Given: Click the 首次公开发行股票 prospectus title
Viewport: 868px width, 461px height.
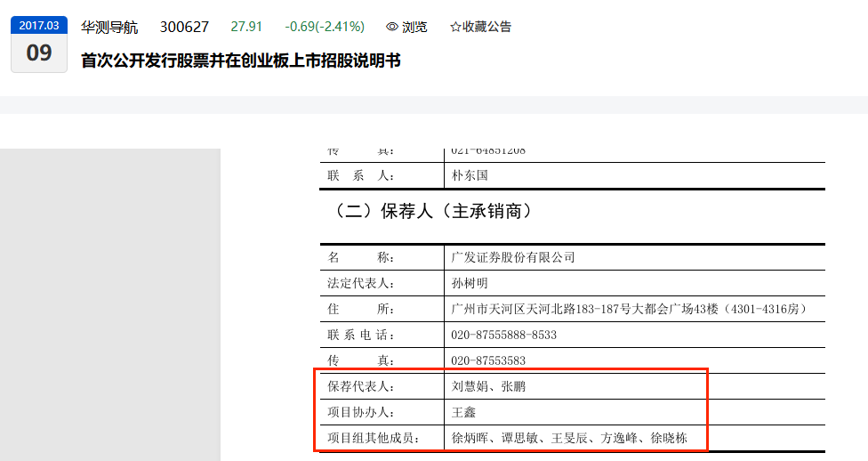Looking at the screenshot, I should pyautogui.click(x=241, y=61).
